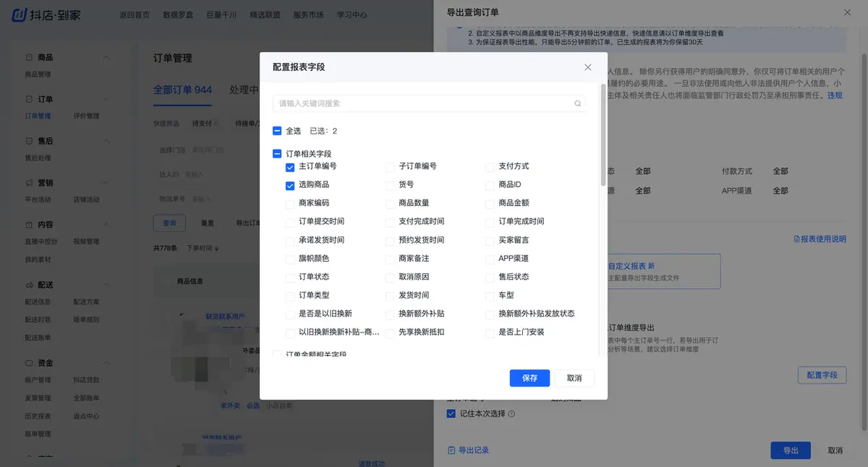Open the 报表使用说明 link
The image size is (868, 467).
820,239
